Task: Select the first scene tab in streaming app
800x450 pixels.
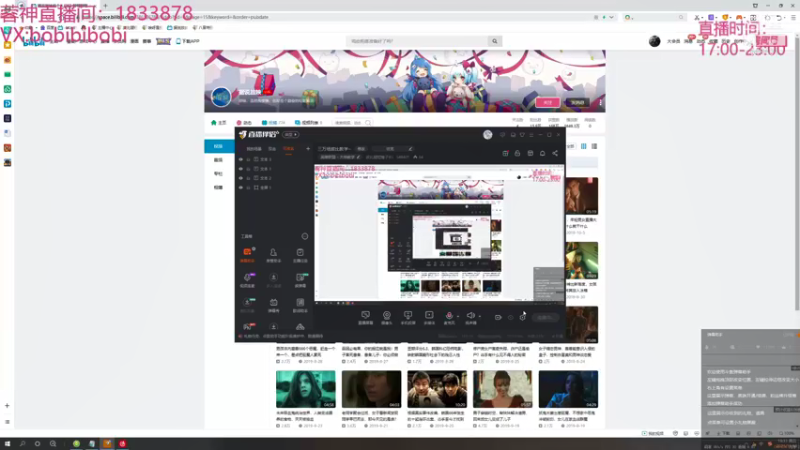Action: coord(254,149)
